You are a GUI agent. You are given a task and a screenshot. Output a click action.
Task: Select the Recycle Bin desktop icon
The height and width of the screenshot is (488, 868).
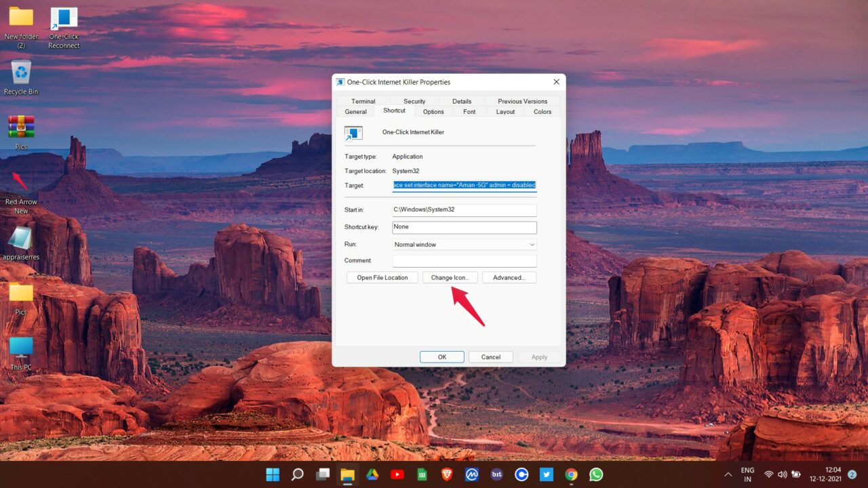(x=21, y=77)
